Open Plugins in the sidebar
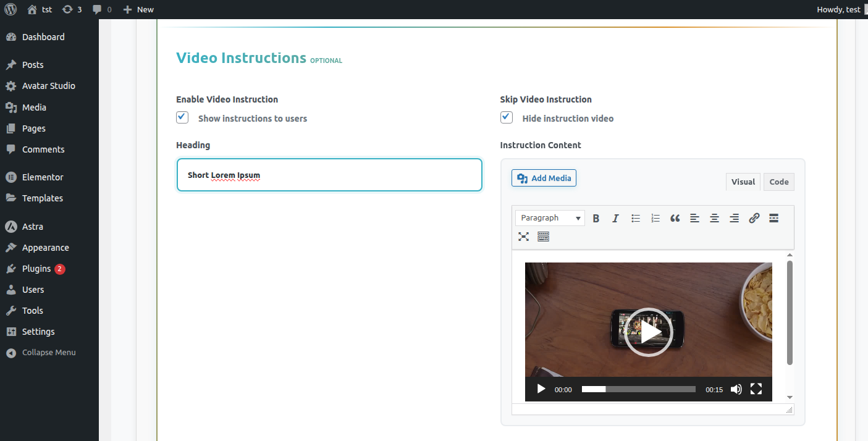The height and width of the screenshot is (441, 868). [x=36, y=269]
